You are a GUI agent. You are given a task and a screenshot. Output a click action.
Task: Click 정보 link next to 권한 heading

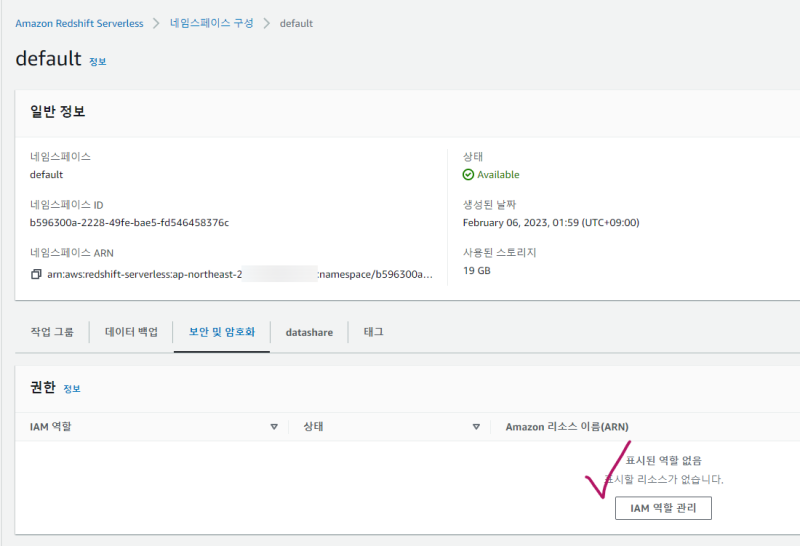tap(72, 389)
